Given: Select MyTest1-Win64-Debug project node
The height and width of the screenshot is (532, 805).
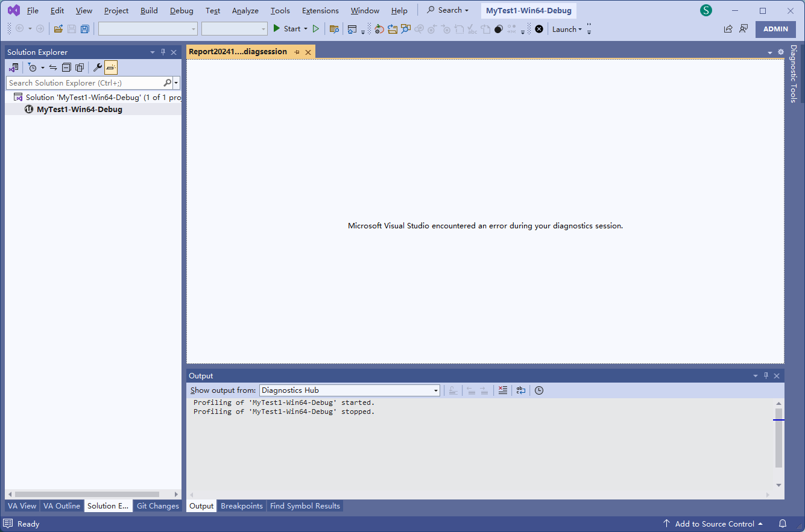Looking at the screenshot, I should [x=80, y=110].
